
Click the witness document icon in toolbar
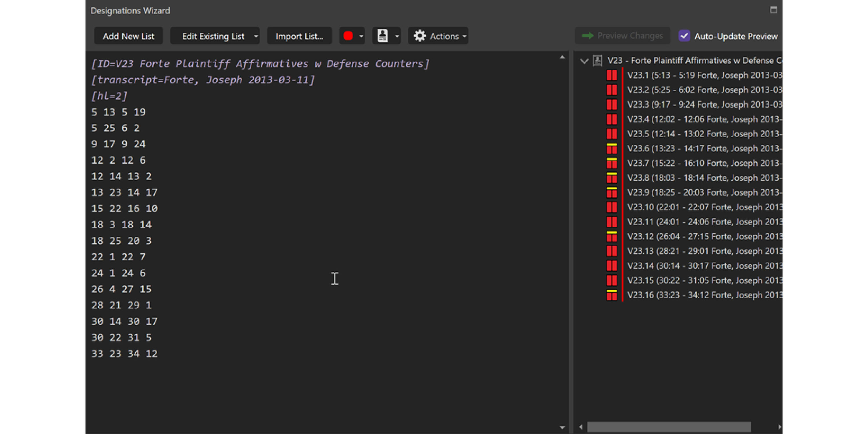[x=382, y=36]
